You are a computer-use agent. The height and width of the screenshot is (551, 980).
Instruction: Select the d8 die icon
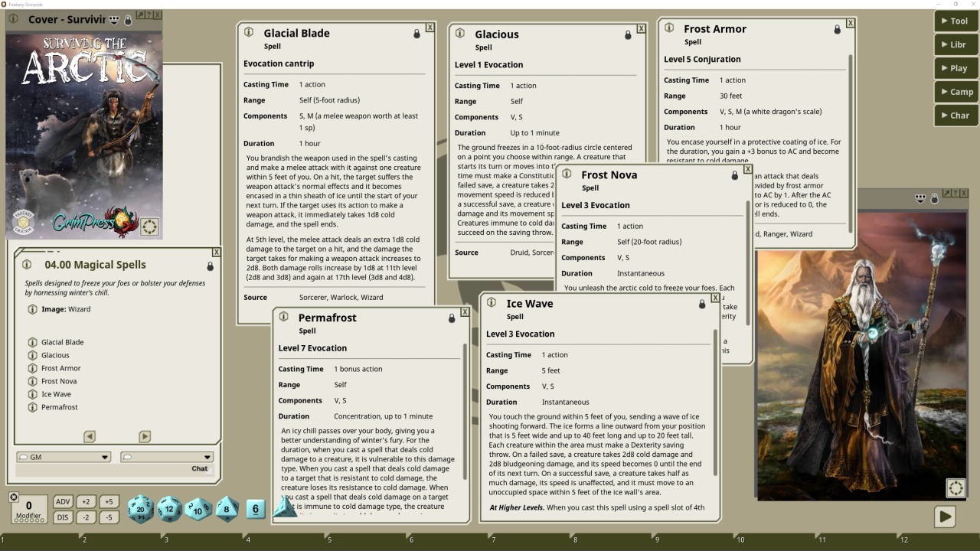226,507
